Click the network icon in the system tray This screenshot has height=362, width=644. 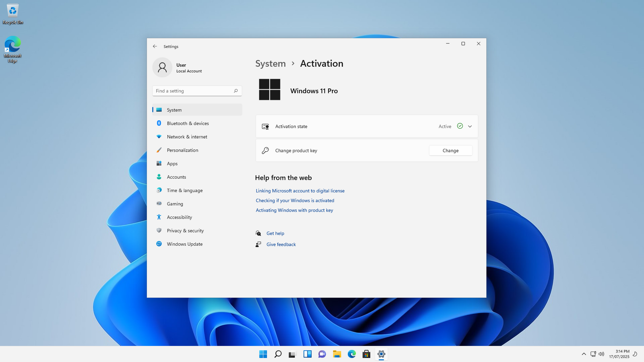[593, 354]
